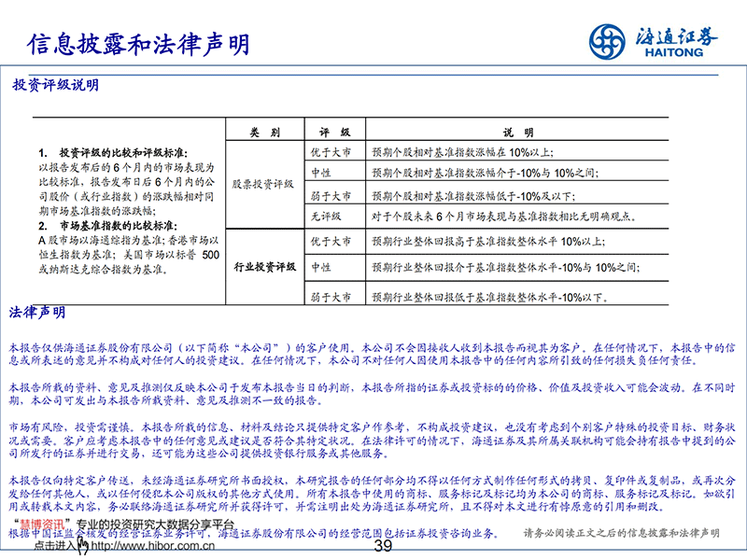Image resolution: width=747 pixels, height=560 pixels.
Task: Select the 无评级 rating cell
Action: pos(326,217)
